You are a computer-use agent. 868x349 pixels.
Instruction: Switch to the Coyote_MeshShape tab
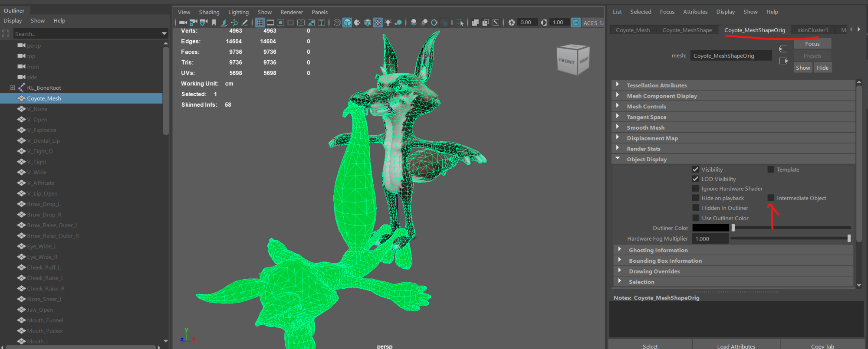coord(687,30)
